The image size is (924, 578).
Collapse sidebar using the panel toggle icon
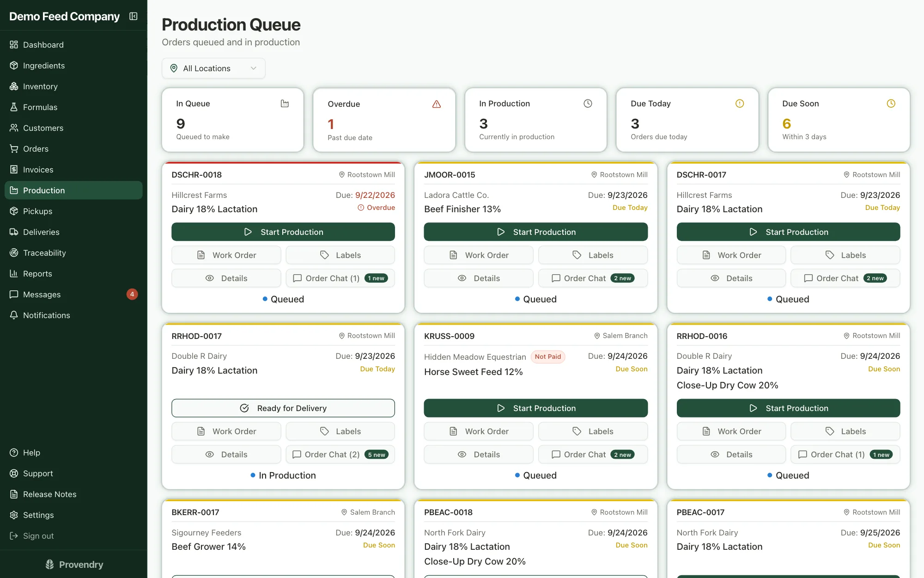(134, 17)
